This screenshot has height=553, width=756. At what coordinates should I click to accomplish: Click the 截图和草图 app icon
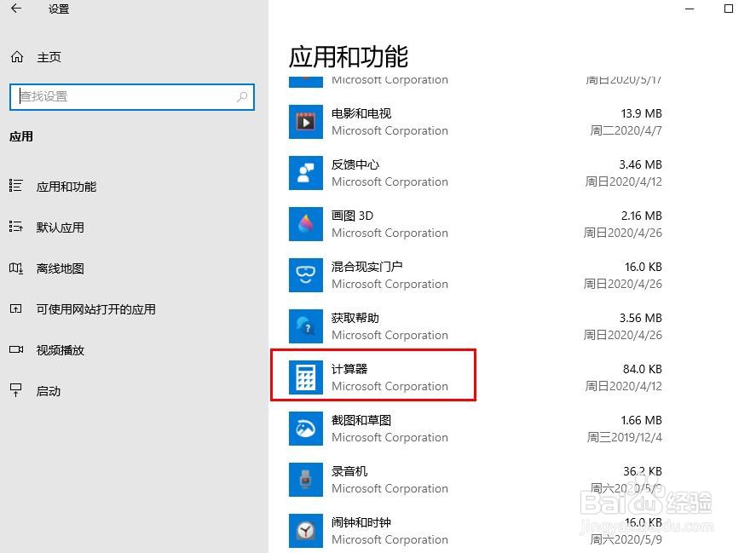pos(306,428)
